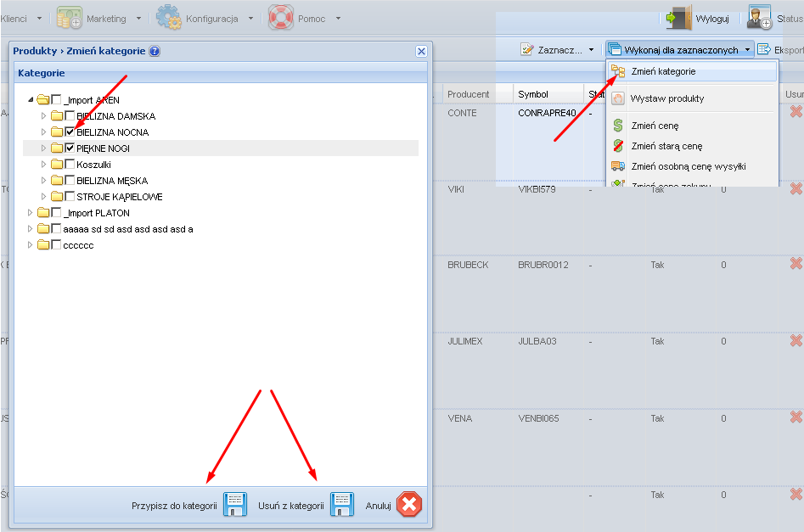This screenshot has width=804, height=532.
Task: Check the _Import AREN checkbox
Action: pyautogui.click(x=56, y=99)
